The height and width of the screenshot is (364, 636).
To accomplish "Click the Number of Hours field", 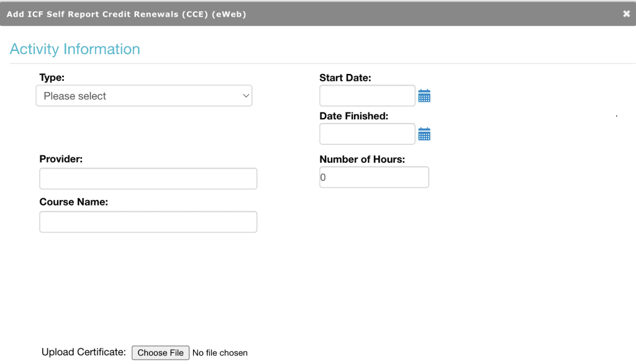I will point(374,177).
